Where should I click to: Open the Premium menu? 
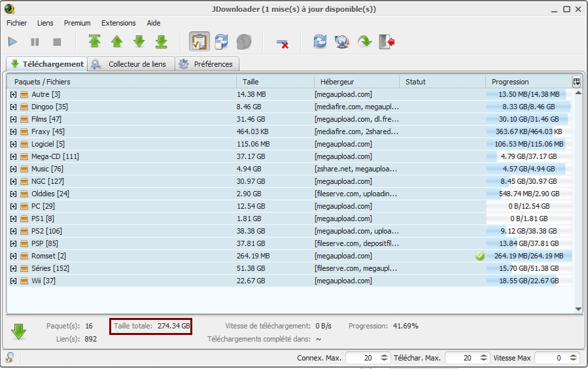pyautogui.click(x=77, y=23)
